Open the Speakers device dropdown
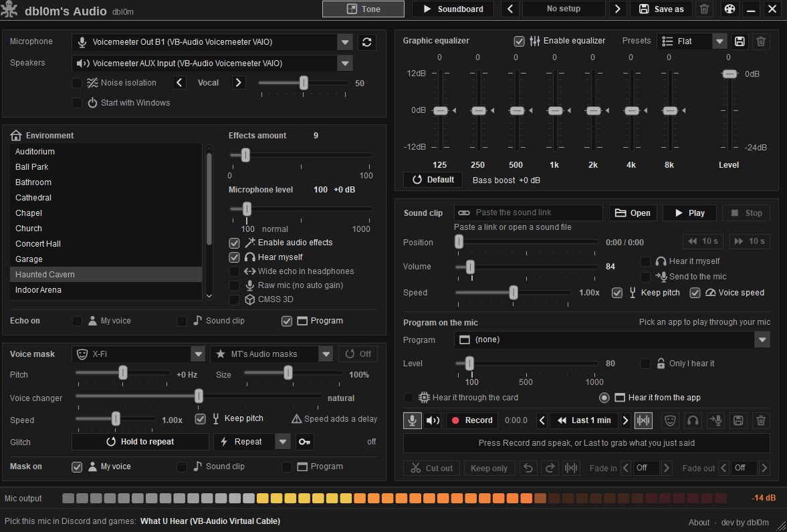 click(x=345, y=63)
